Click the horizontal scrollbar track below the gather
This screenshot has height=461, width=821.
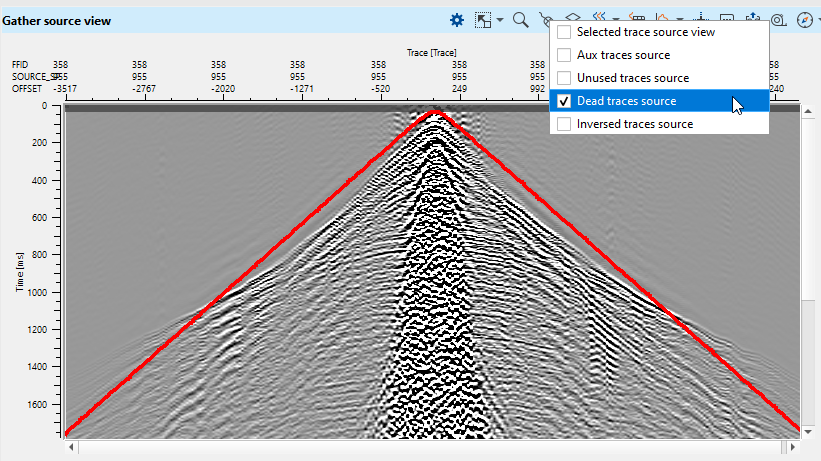tap(430, 446)
